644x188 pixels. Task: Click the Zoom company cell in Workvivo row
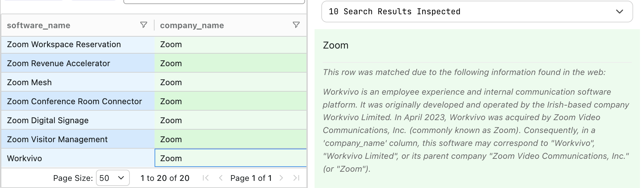tap(230, 158)
